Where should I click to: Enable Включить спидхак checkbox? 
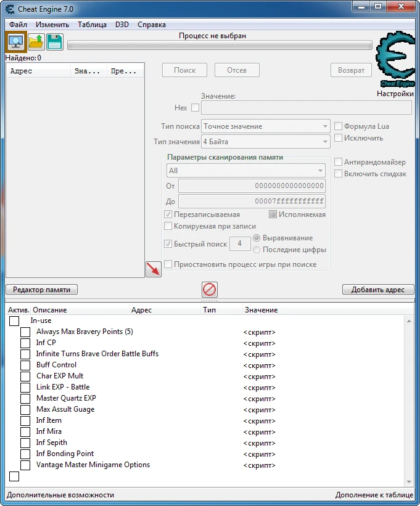click(x=338, y=174)
